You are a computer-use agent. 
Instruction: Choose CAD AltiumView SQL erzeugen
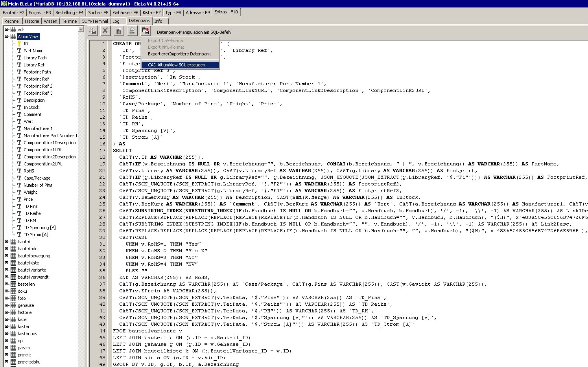(x=177, y=65)
